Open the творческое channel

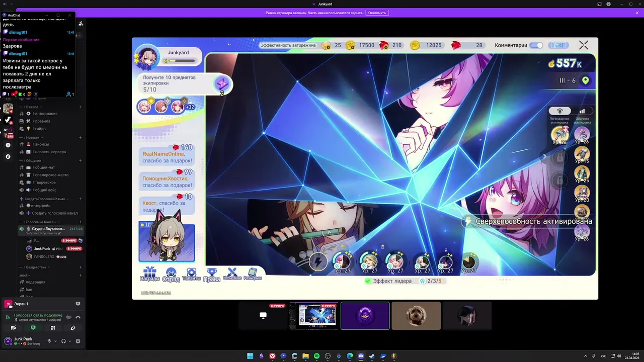(45, 183)
